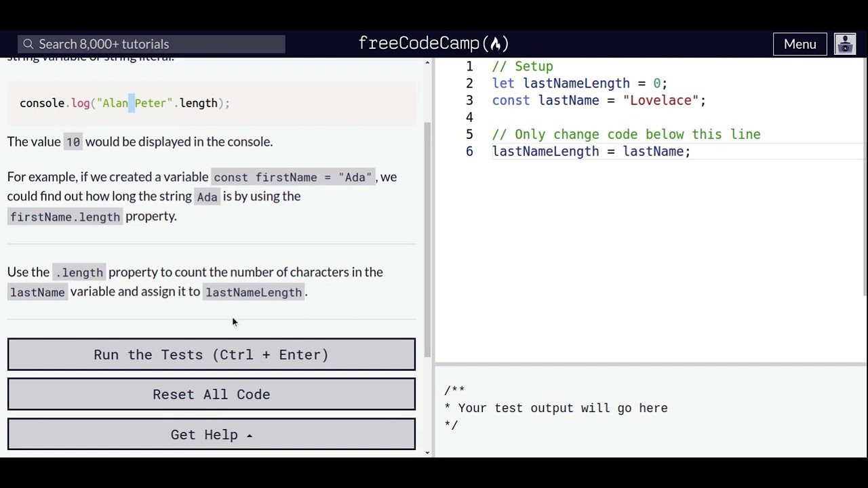868x488 pixels.
Task: Click the divider between editor and console
Action: (651, 365)
